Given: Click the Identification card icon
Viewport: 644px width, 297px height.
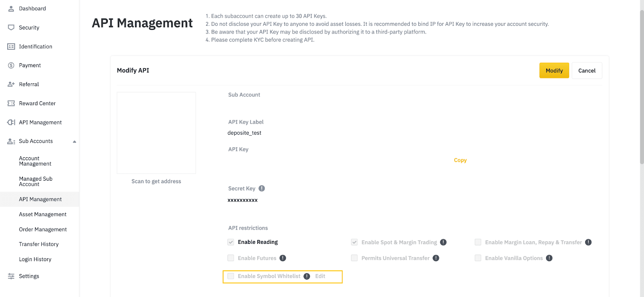Looking at the screenshot, I should tap(11, 47).
